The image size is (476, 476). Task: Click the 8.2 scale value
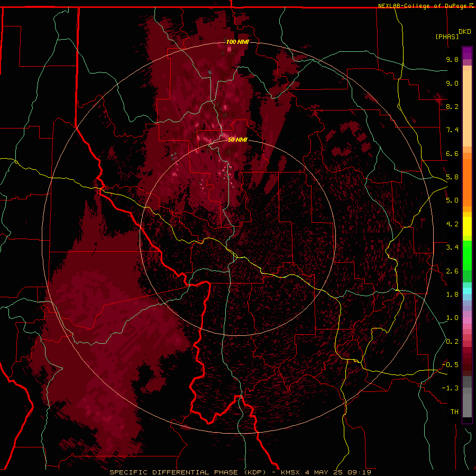coord(452,106)
